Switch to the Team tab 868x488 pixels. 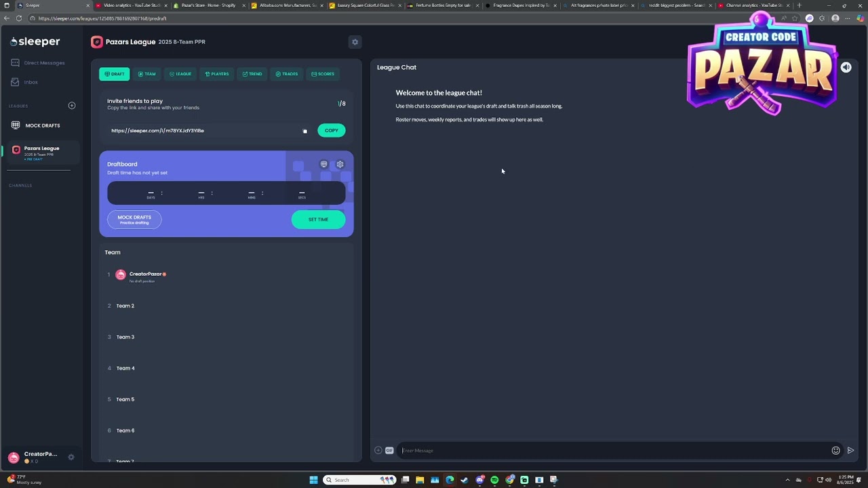[146, 74]
